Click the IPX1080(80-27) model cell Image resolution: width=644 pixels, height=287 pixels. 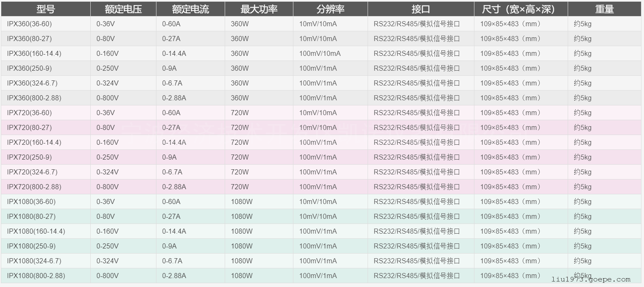(x=31, y=217)
